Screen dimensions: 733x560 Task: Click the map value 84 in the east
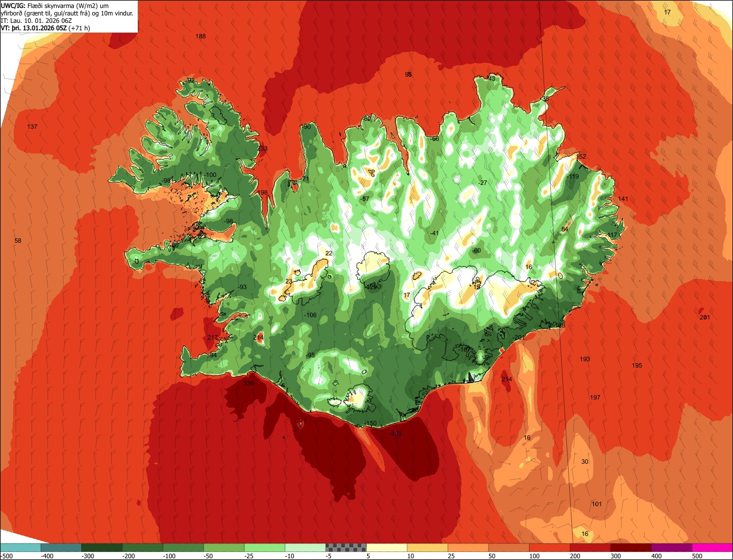tap(564, 229)
